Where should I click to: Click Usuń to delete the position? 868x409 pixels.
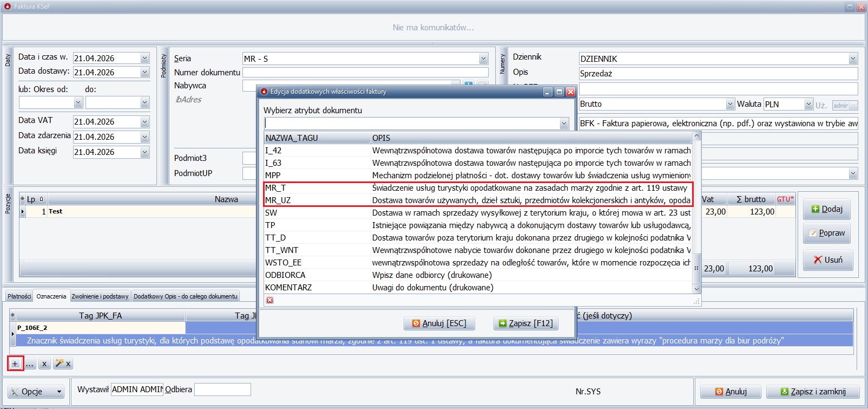point(828,260)
